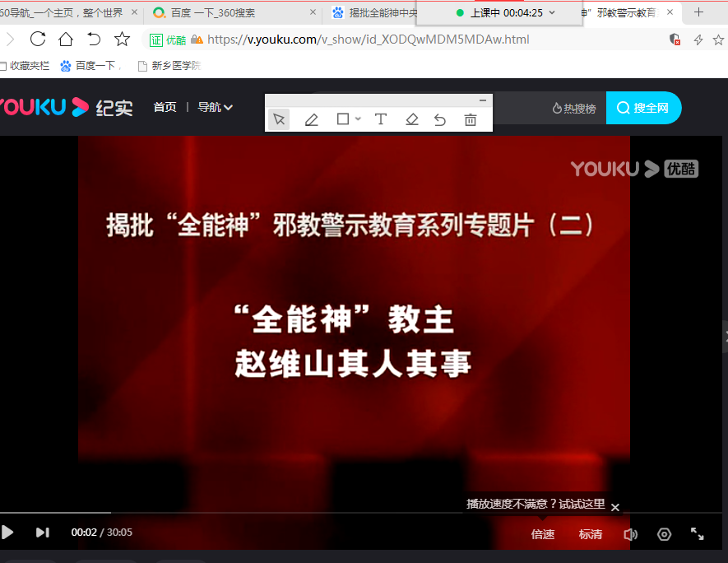Viewport: 728px width, 563px height.
Task: Delete all annotations with trash icon
Action: click(471, 119)
